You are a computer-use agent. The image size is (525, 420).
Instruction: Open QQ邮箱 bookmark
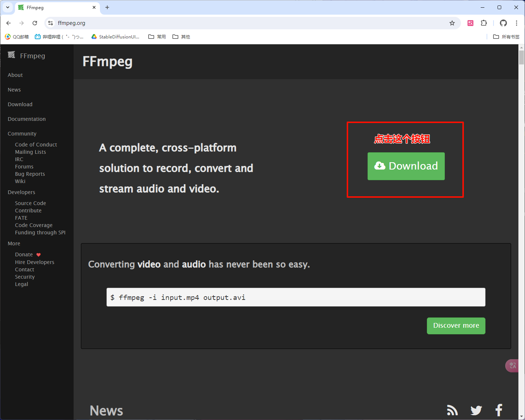coord(17,37)
